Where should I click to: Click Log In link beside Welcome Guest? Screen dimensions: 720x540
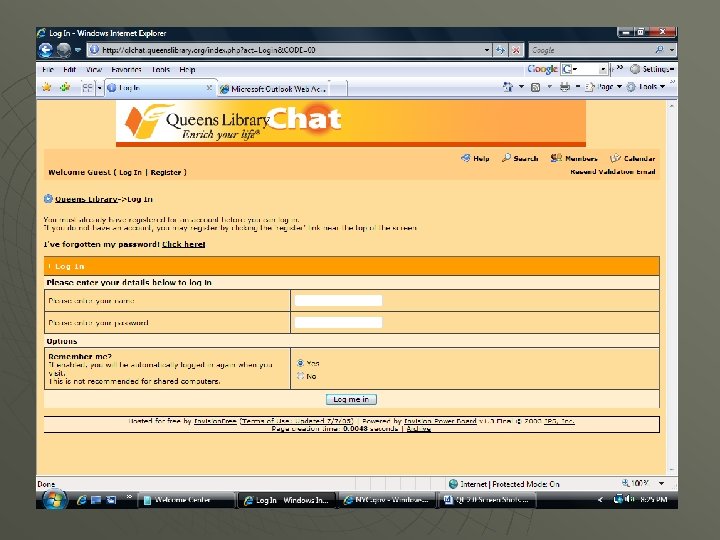[x=130, y=173]
